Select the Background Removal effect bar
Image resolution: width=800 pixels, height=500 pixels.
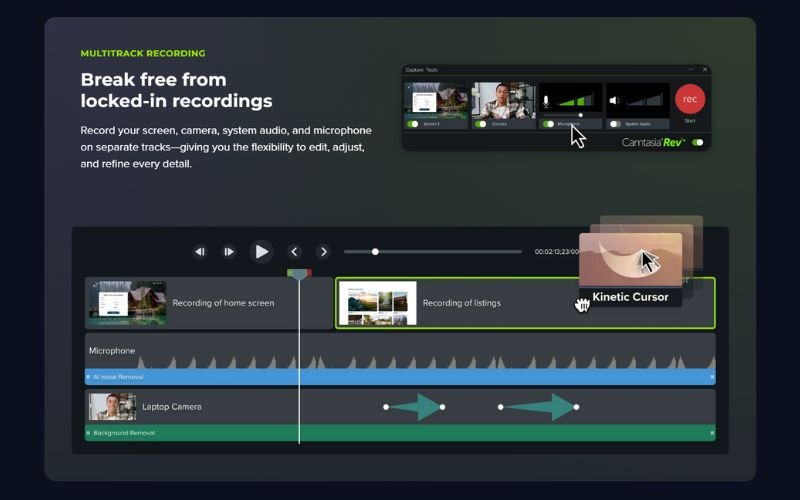click(400, 433)
